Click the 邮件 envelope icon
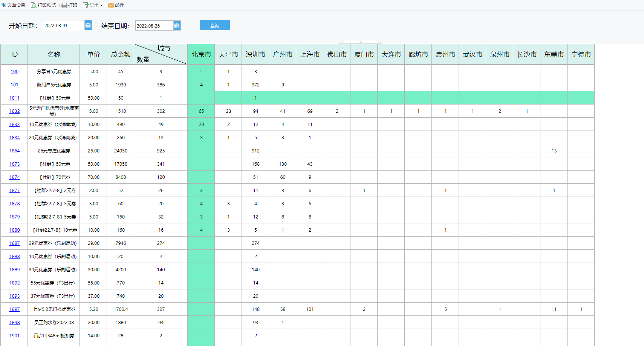This screenshot has height=346, width=644. coord(111,5)
